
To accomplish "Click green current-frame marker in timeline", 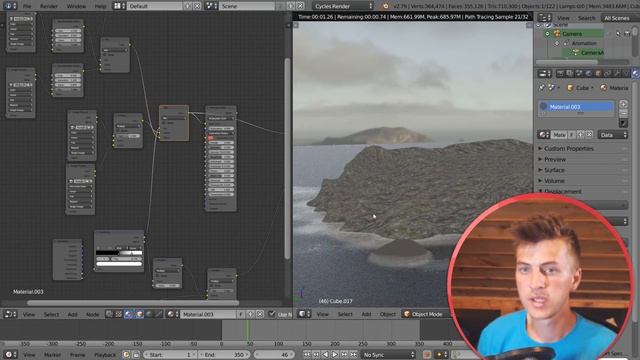I will [247, 331].
